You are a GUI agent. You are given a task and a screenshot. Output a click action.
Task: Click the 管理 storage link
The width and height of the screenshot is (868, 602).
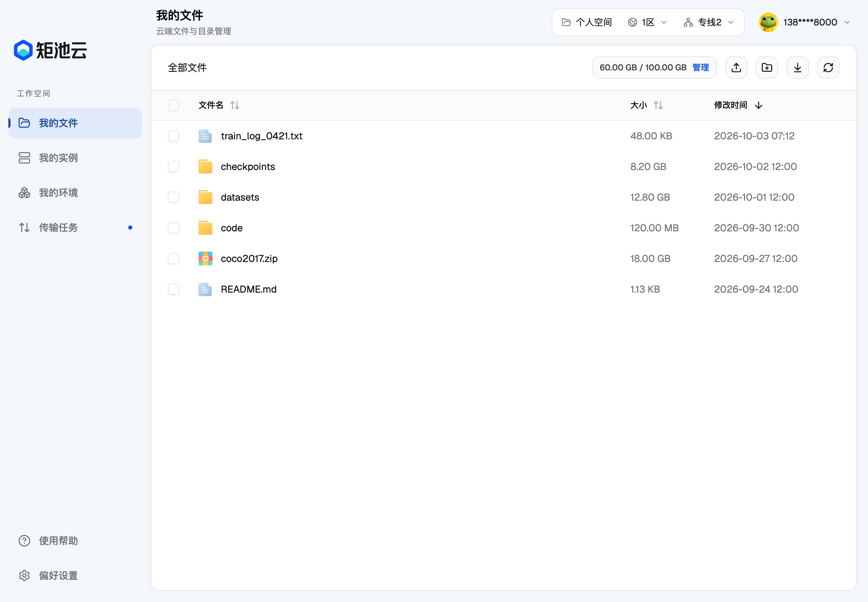700,68
